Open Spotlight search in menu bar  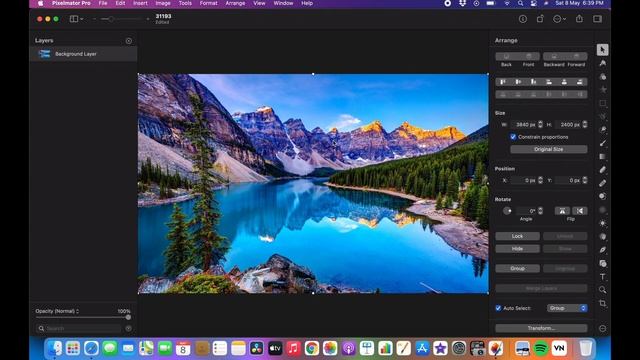tap(520, 3)
